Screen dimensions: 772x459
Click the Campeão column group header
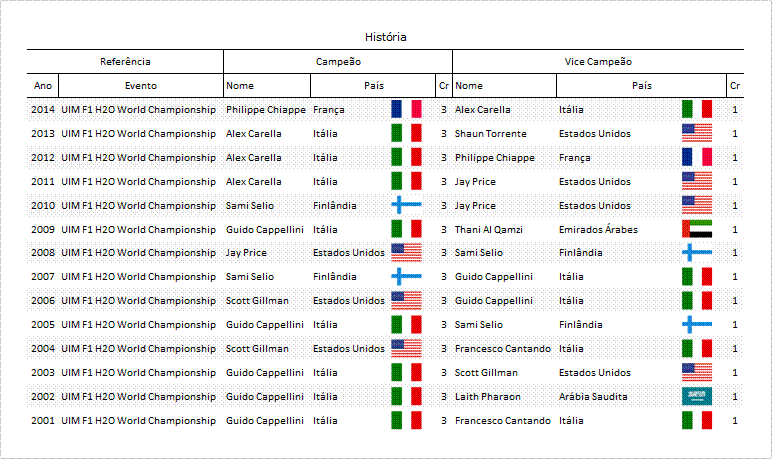coord(338,62)
